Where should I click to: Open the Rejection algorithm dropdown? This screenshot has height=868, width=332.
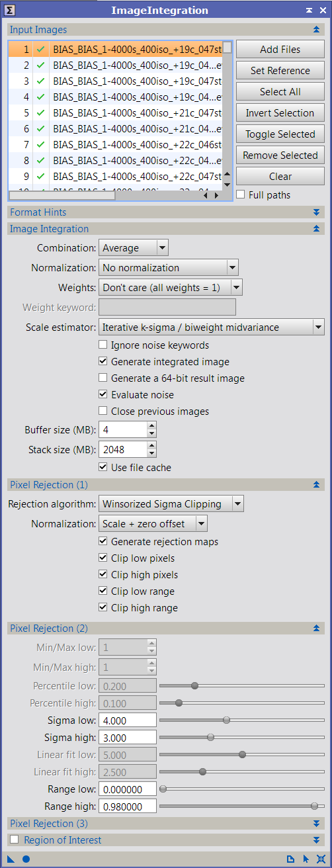pos(171,504)
